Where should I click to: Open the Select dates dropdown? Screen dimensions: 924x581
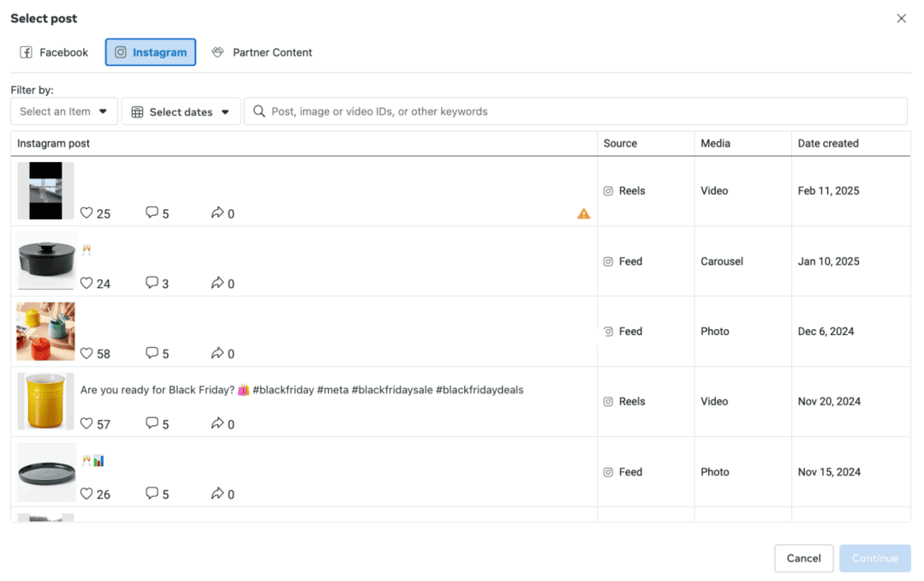coord(181,111)
